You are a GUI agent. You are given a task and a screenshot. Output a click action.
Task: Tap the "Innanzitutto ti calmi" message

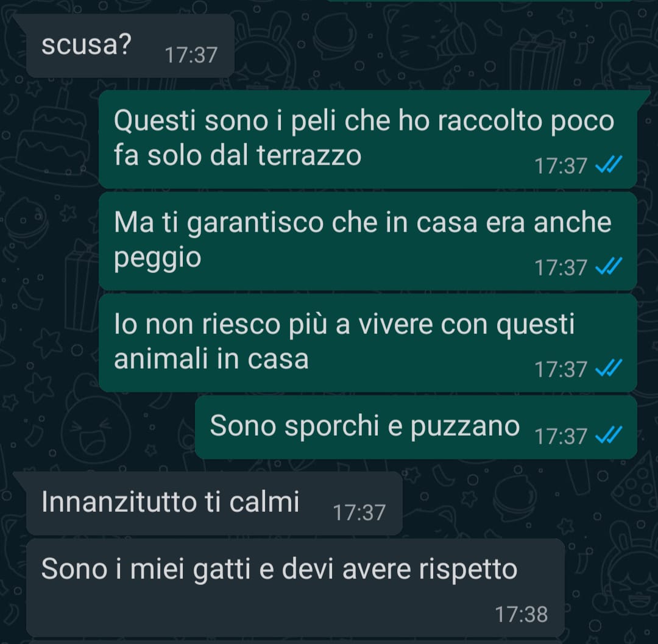pyautogui.click(x=214, y=503)
